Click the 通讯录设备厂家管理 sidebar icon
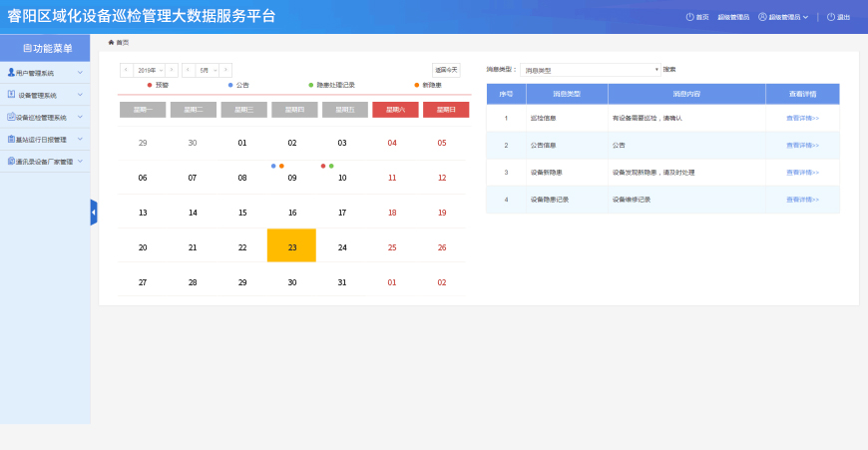 [x=11, y=161]
